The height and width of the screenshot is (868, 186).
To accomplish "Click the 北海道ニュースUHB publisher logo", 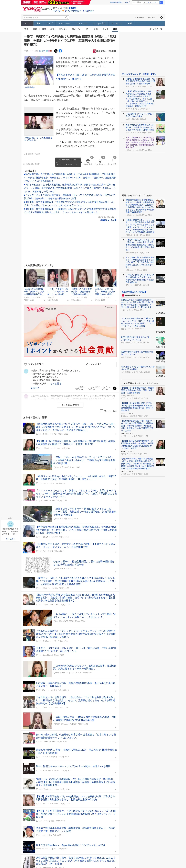I will [104, 51].
